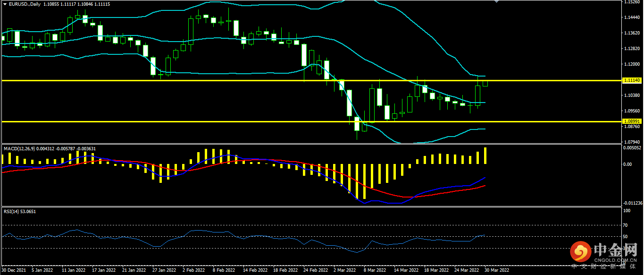644x275 pixels.
Task: Click the MACD scale 0.00 value
Action: (x=627, y=164)
